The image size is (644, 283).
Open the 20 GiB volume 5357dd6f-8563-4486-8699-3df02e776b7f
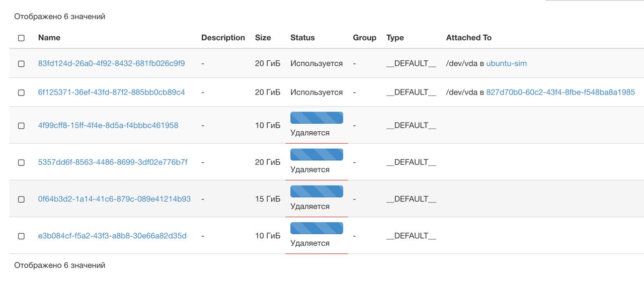112,162
